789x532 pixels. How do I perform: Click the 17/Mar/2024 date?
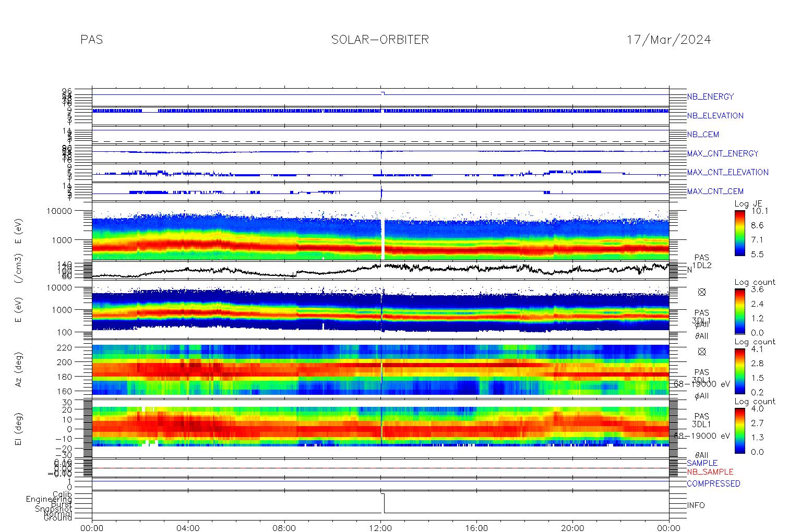(x=668, y=40)
